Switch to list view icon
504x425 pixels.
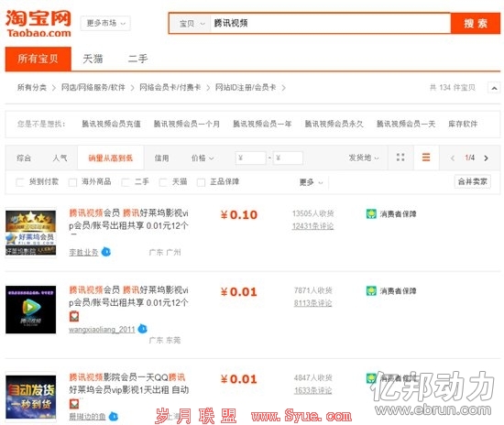tap(426, 158)
